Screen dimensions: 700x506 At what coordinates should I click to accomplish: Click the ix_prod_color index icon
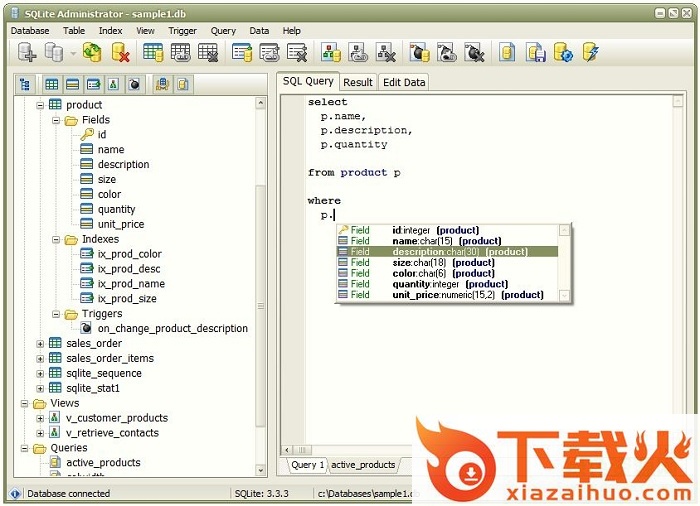pyautogui.click(x=87, y=254)
